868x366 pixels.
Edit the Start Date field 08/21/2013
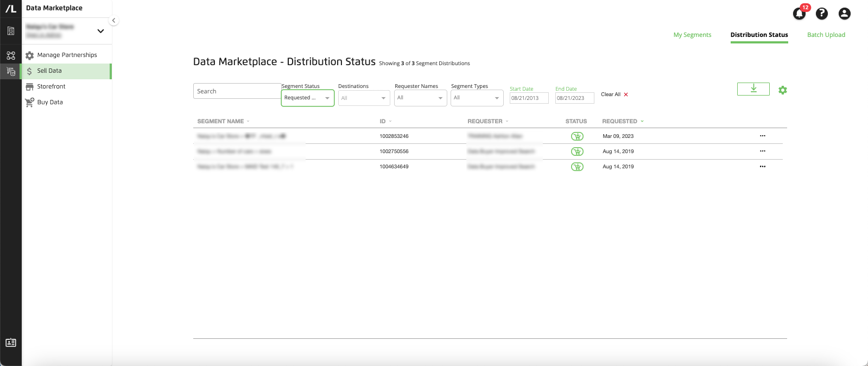tap(529, 98)
